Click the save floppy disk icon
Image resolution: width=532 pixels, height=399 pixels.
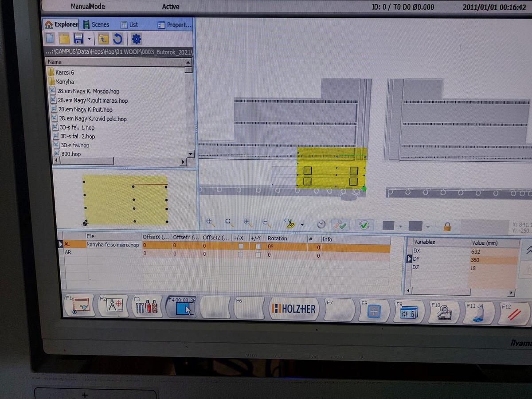tap(78, 39)
